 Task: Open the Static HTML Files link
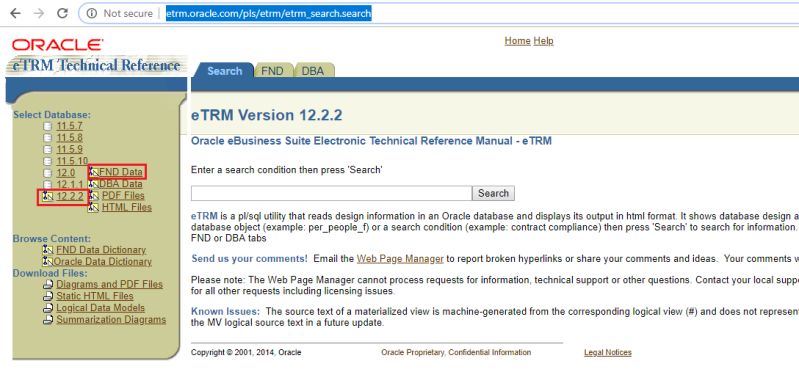click(x=94, y=296)
